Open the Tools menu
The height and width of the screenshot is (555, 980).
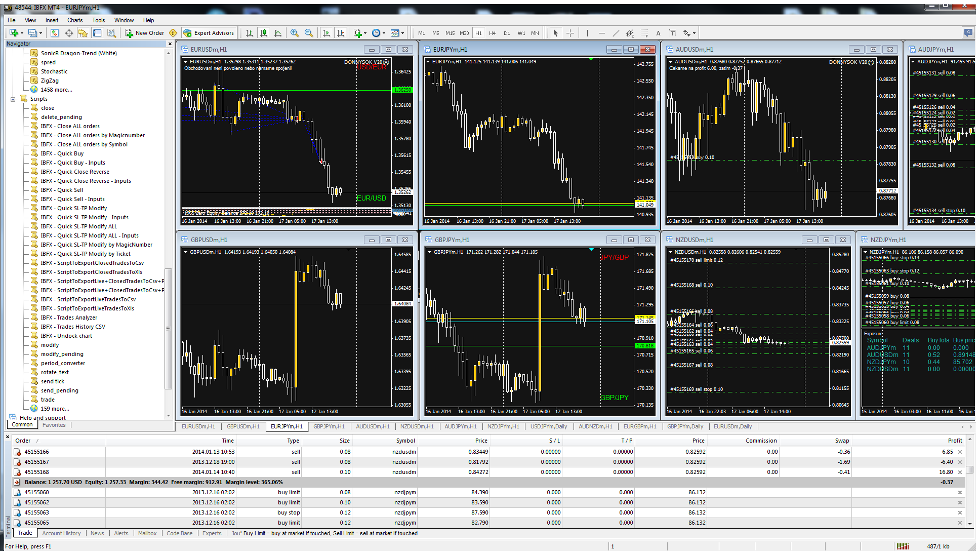[x=98, y=20]
